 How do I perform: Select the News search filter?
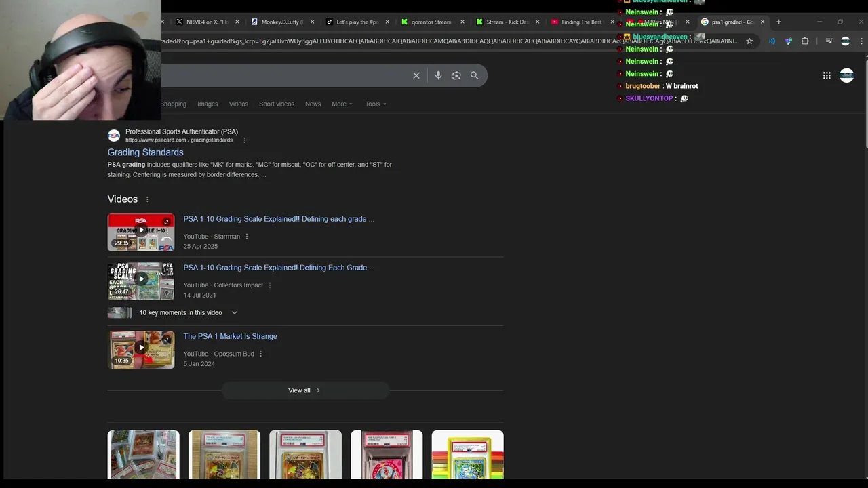(313, 104)
